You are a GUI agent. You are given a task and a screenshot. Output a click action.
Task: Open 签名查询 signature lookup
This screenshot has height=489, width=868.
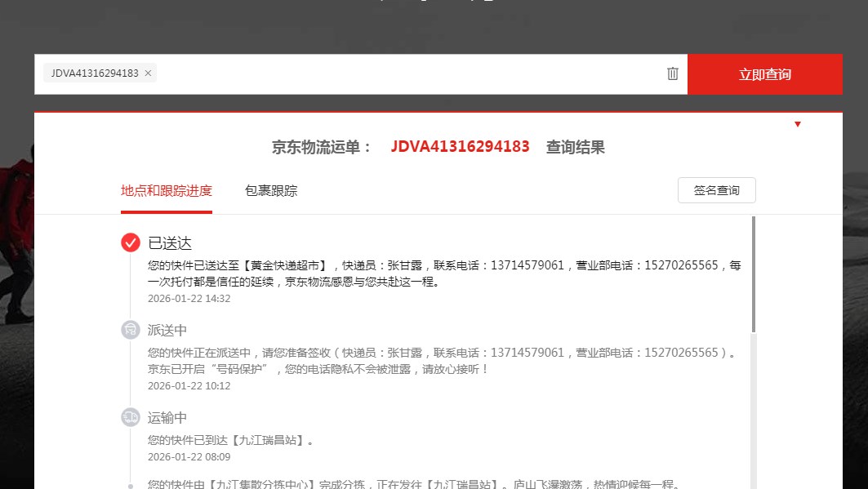tap(716, 190)
